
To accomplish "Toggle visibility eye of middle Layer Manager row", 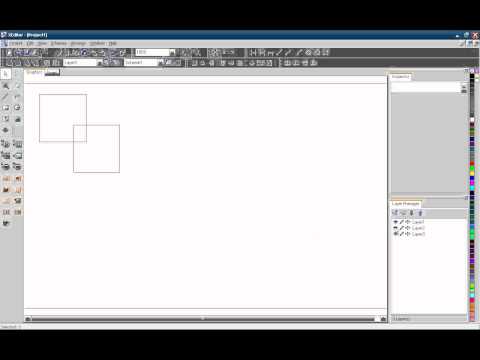I will pyautogui.click(x=396, y=228).
